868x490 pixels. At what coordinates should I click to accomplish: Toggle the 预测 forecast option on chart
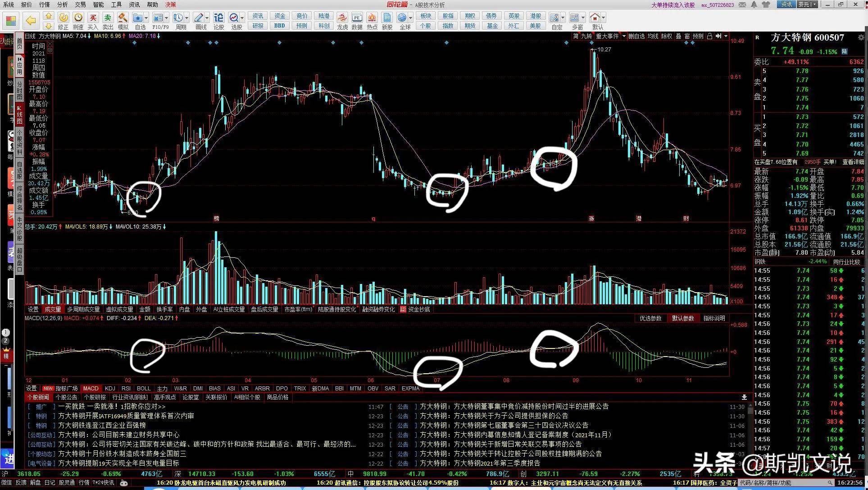tap(698, 36)
